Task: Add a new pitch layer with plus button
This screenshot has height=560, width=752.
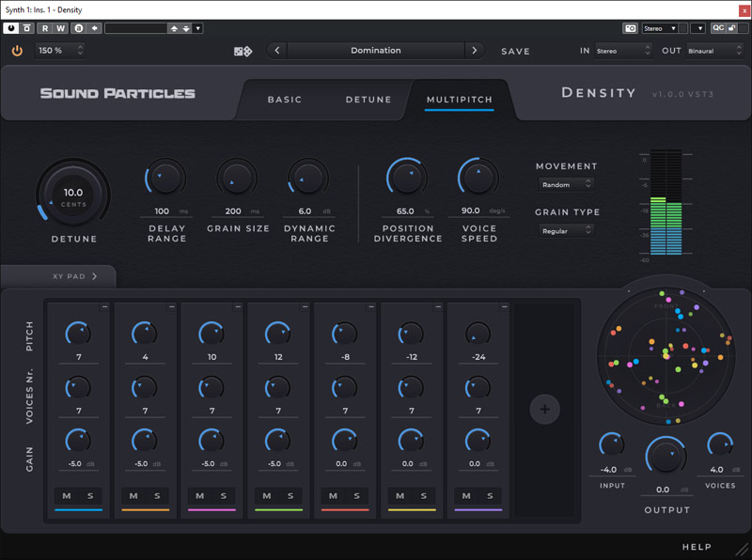Action: click(x=544, y=409)
